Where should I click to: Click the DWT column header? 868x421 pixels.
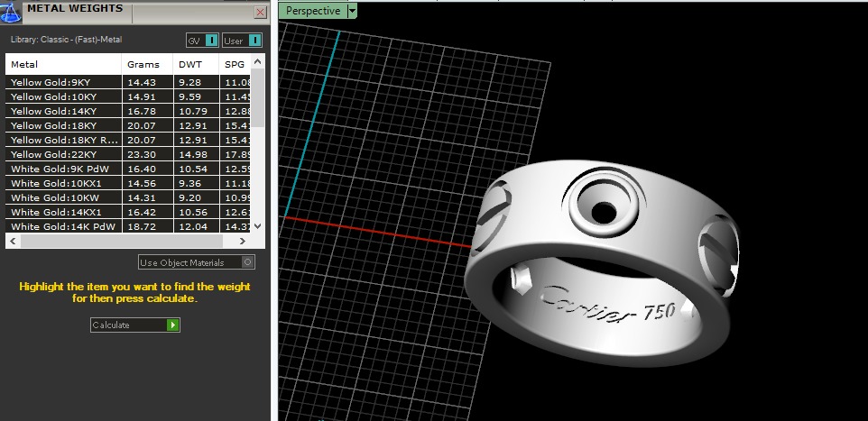(196, 64)
